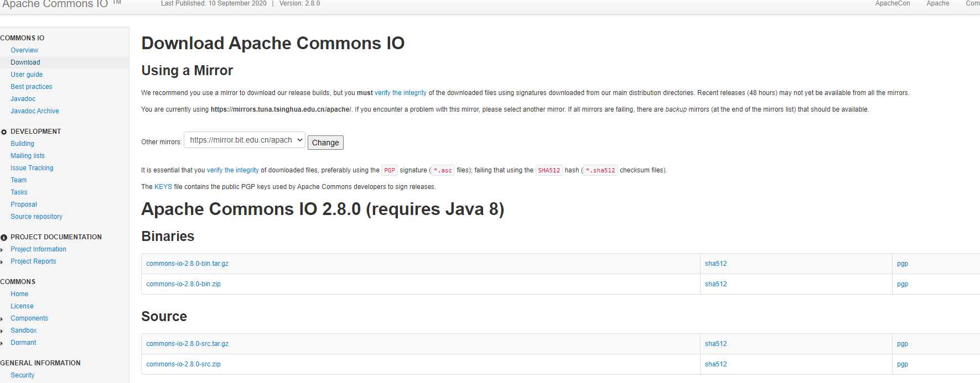Open the Overview sidebar link
This screenshot has height=383, width=980.
point(24,50)
